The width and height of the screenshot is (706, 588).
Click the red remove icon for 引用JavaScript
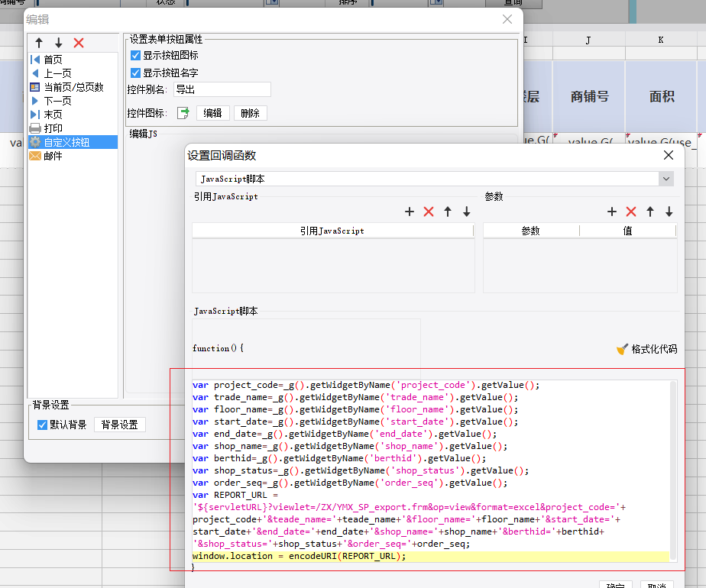tap(429, 212)
